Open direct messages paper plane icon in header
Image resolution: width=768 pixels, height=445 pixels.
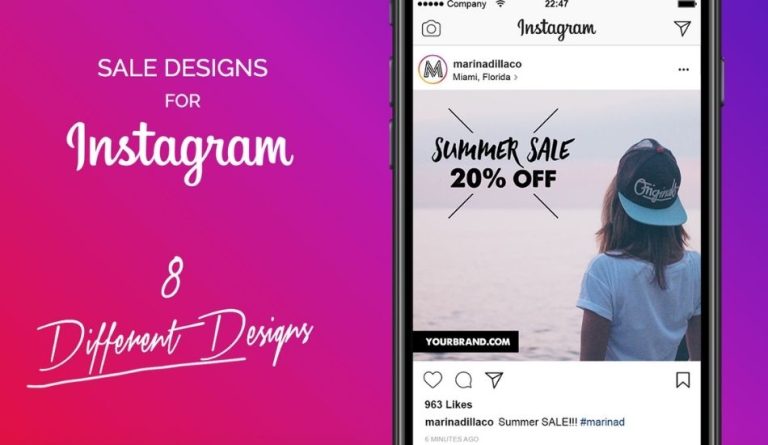[682, 28]
